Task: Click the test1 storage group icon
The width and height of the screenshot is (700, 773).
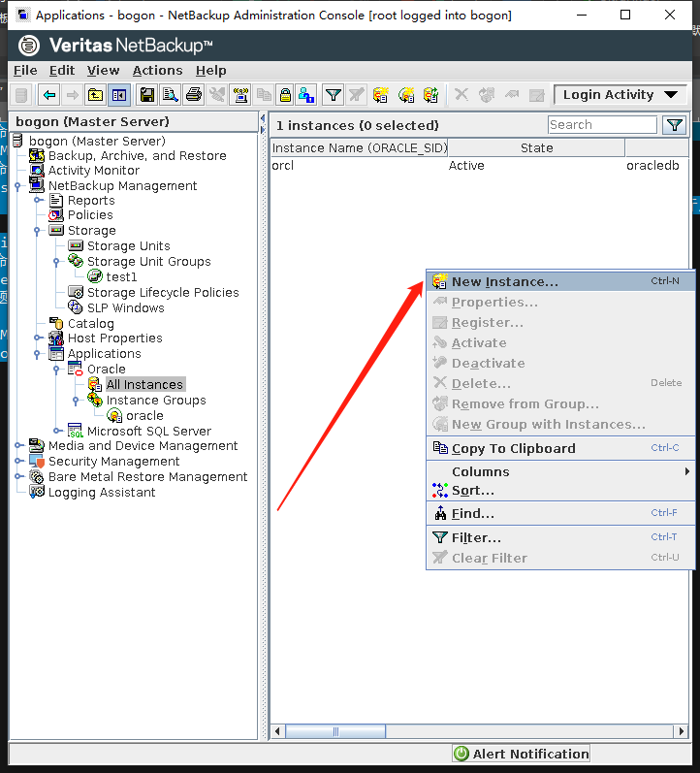Action: 95,276
